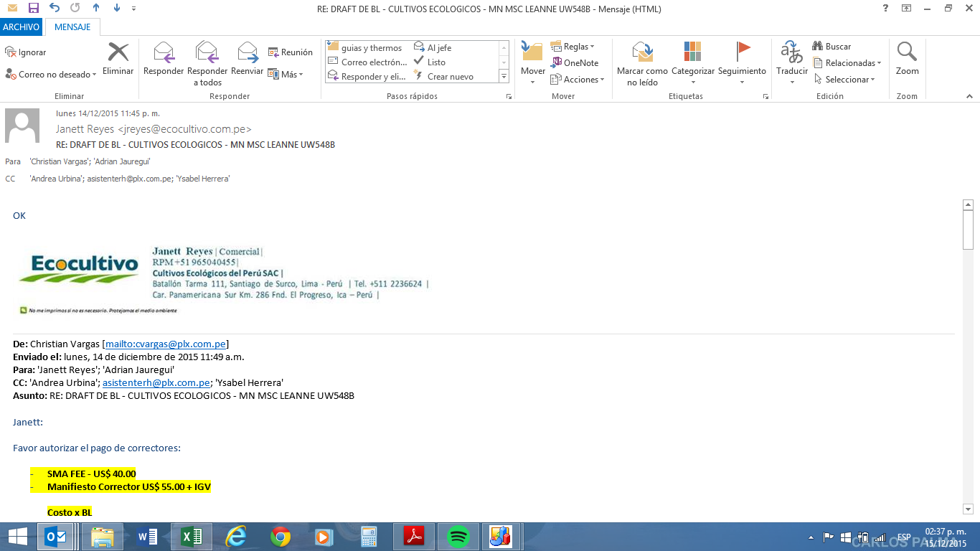Click the Responder (Reply) icon
980x551 pixels.
tap(164, 53)
